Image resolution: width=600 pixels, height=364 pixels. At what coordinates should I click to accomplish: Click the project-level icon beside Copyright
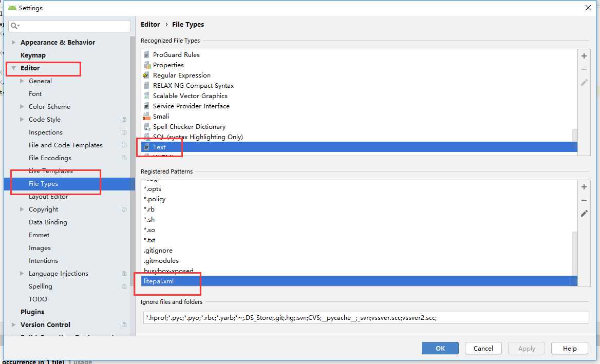(124, 209)
